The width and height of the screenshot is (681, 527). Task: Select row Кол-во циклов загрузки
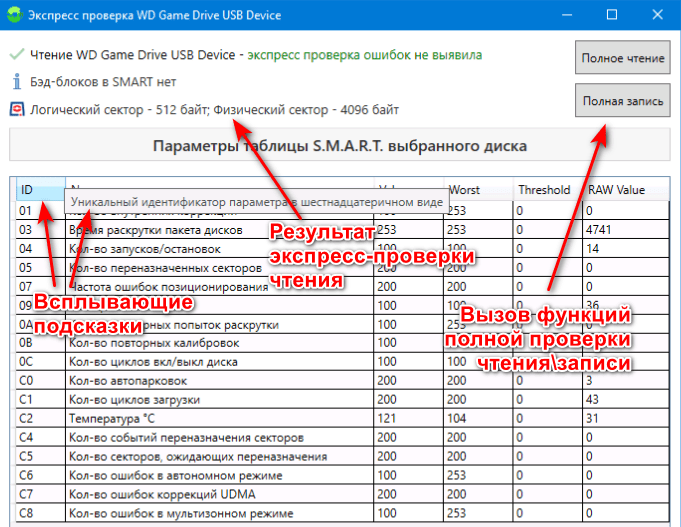coord(343,399)
